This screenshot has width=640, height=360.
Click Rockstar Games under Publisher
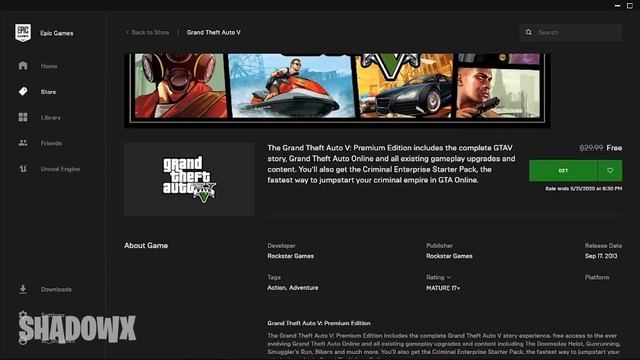click(x=449, y=256)
